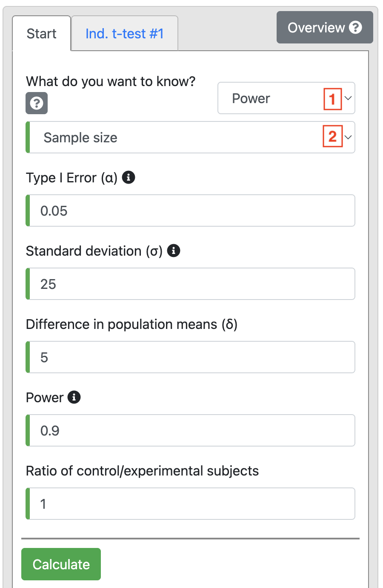Click the Type I Error info icon
The image size is (383, 588).
click(129, 177)
